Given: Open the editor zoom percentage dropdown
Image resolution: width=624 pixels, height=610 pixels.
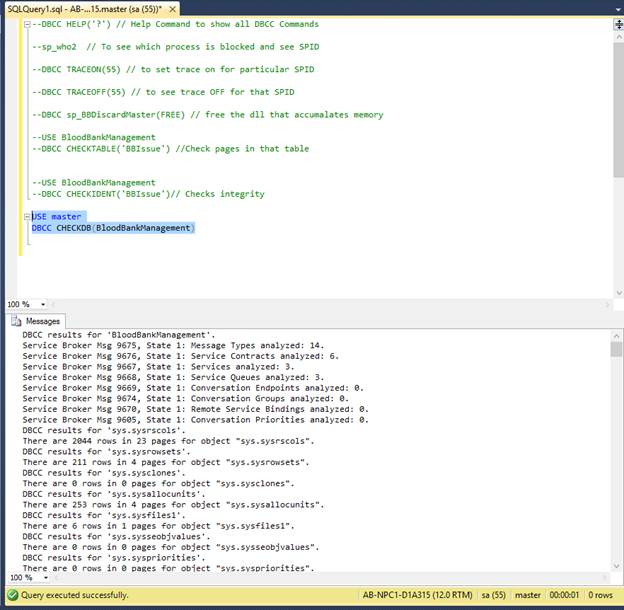Looking at the screenshot, I should point(43,304).
